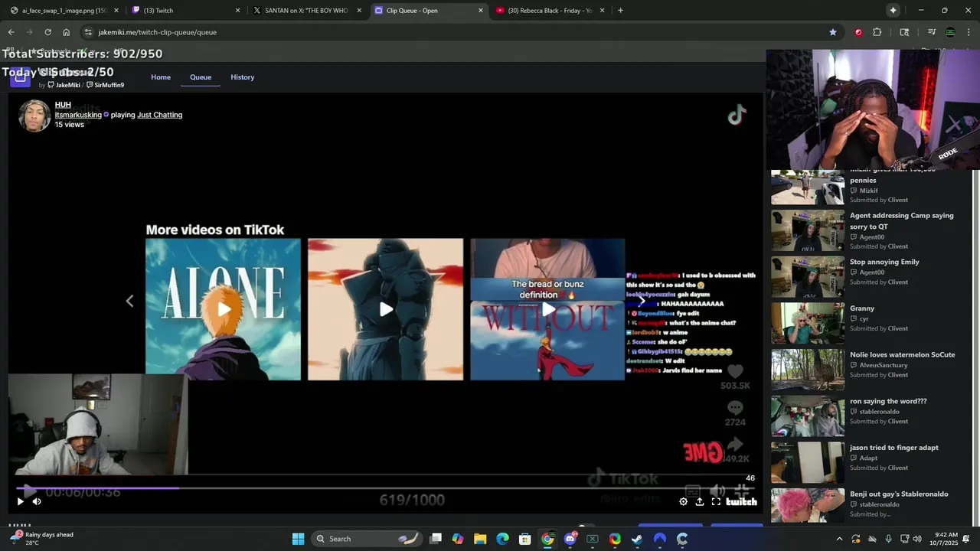Open the JakeMiki GitHub link
980x551 pixels.
[x=64, y=85]
